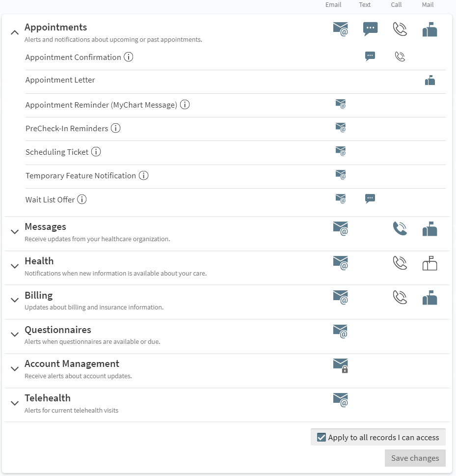Toggle mail notifications for Health category
The width and height of the screenshot is (456, 476).
coord(429,264)
